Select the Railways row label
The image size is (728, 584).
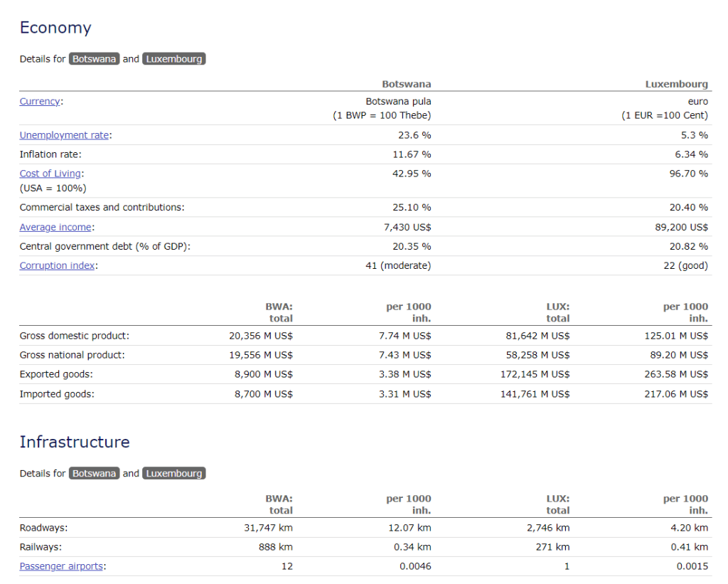[x=41, y=547]
